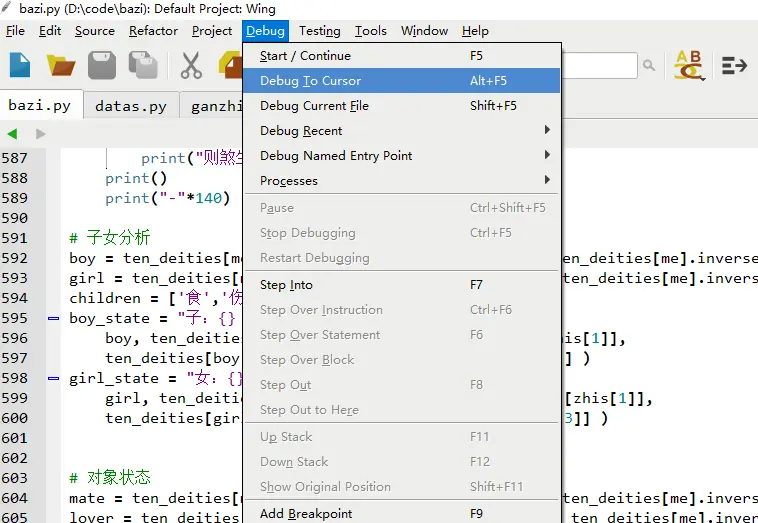Viewport: 758px width, 523px height.
Task: Switch to the datas.py editor tab
Action: 131,106
